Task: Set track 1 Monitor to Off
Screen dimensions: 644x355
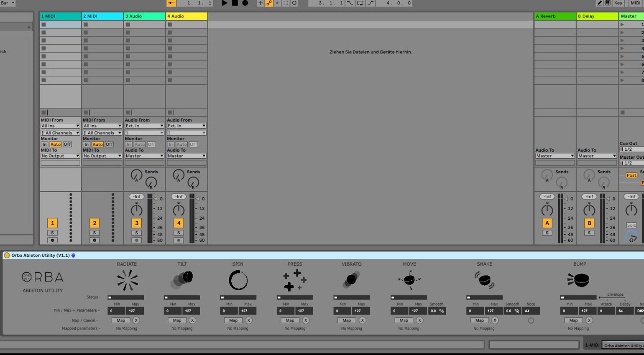Action: (67, 145)
